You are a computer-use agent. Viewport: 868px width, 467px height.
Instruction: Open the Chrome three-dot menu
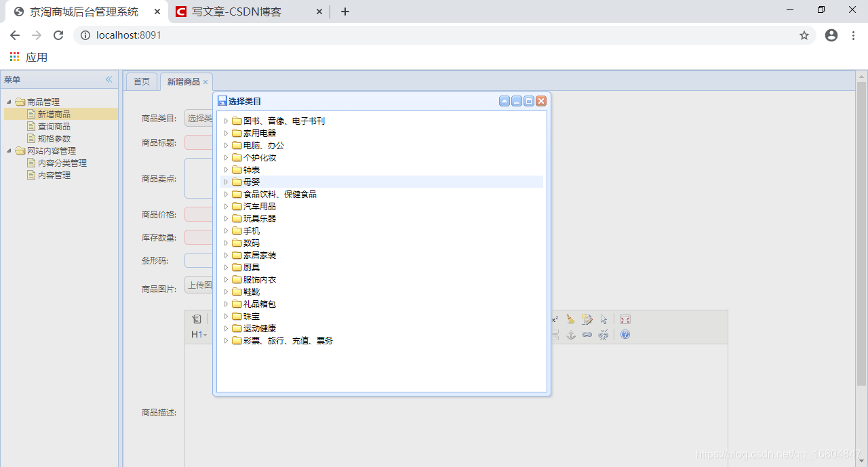tap(853, 35)
